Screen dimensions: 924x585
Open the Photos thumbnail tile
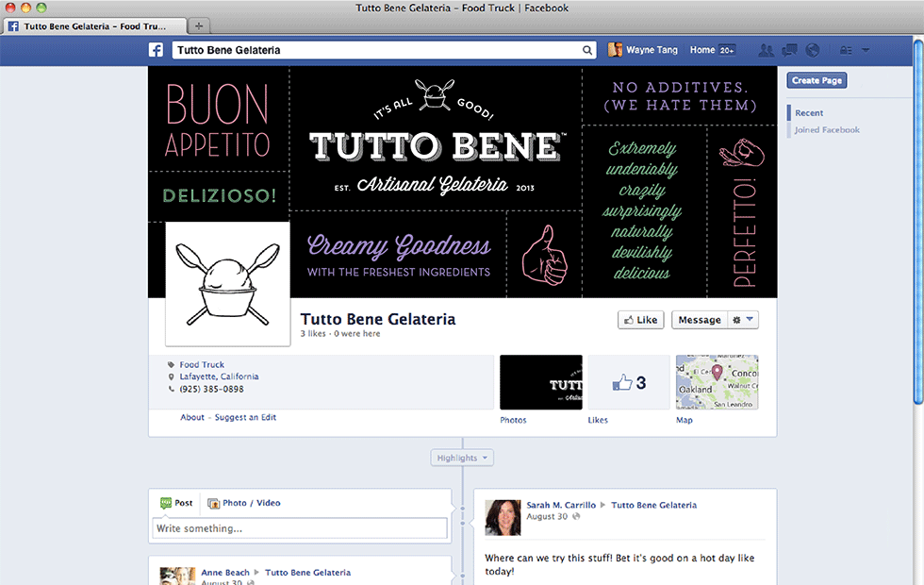[541, 382]
